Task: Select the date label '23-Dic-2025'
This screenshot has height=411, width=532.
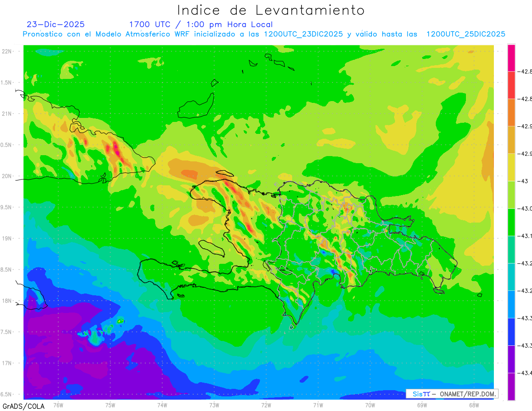Action: tap(55, 24)
